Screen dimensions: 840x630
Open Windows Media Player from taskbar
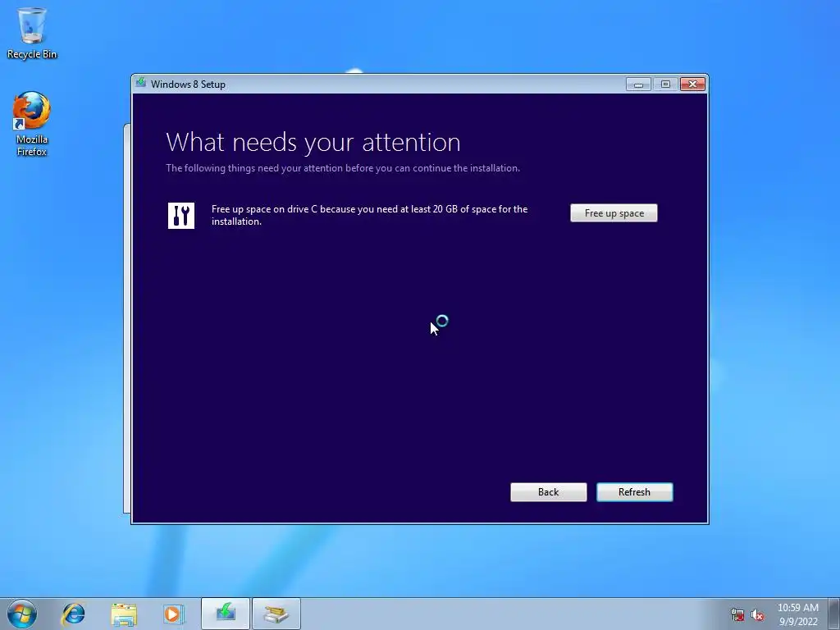point(173,614)
